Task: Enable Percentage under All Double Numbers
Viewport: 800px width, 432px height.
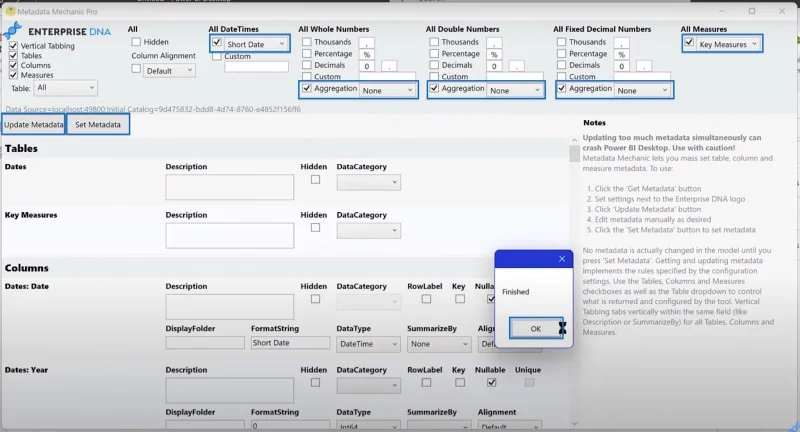Action: point(434,54)
